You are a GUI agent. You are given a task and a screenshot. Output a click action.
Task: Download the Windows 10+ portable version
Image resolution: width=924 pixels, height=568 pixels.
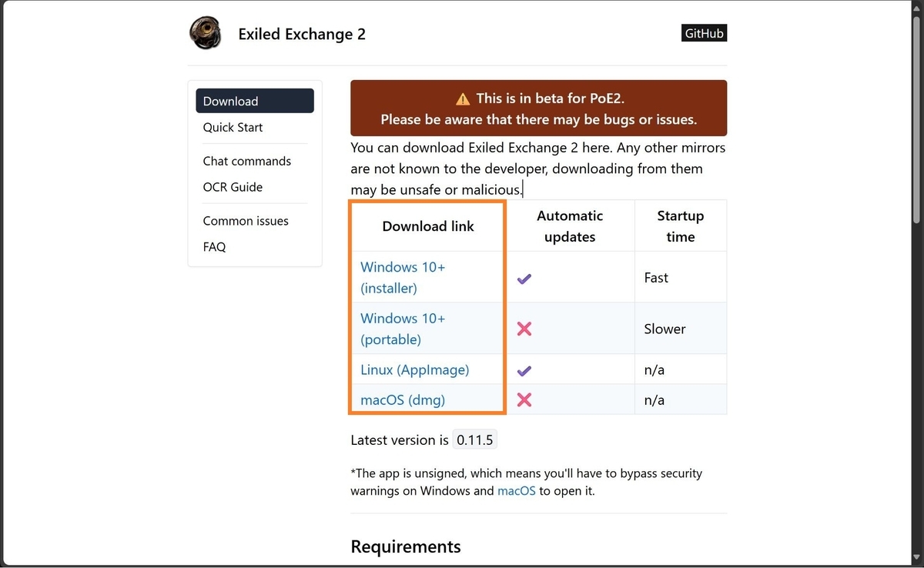(402, 329)
